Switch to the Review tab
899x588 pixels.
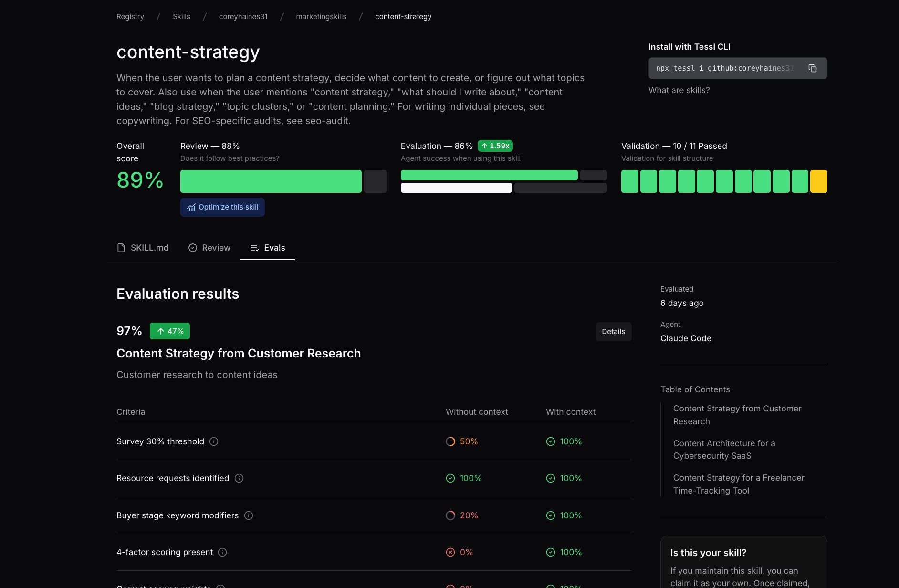point(209,248)
